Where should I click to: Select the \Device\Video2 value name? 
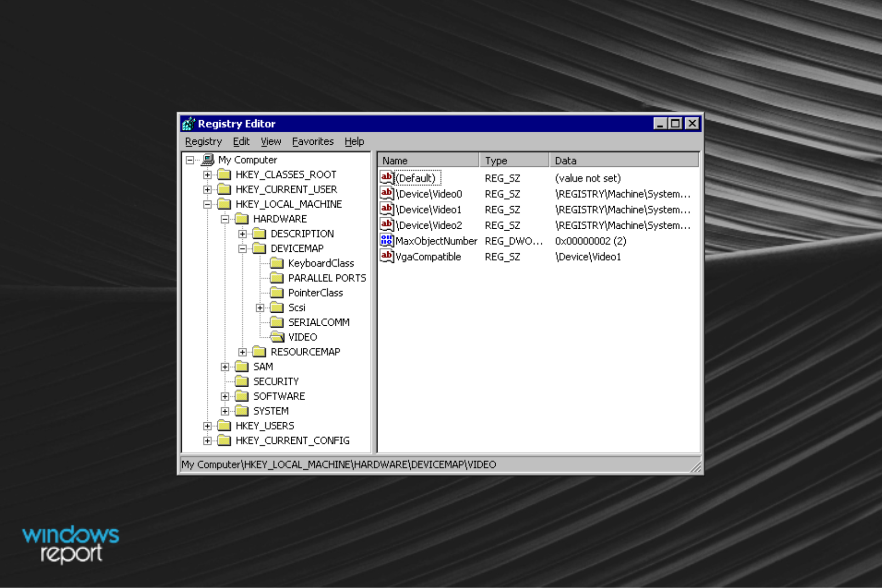[x=429, y=225]
